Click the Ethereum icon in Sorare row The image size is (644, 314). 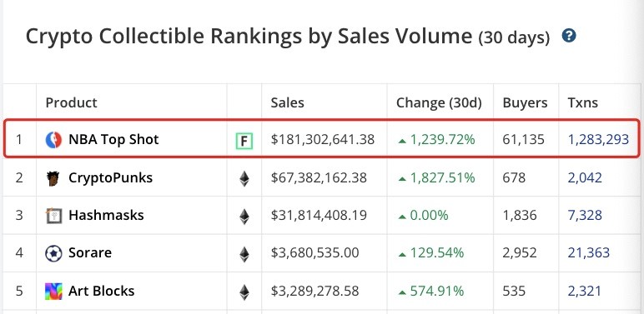click(244, 254)
